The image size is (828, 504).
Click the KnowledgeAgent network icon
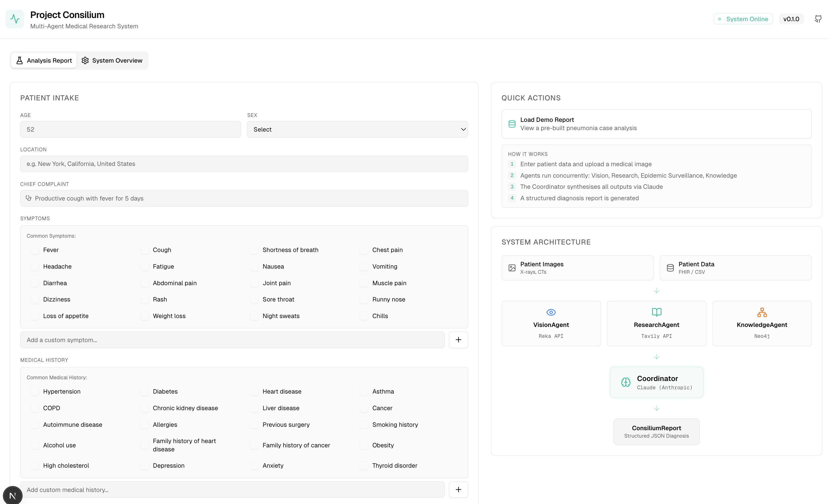click(762, 312)
